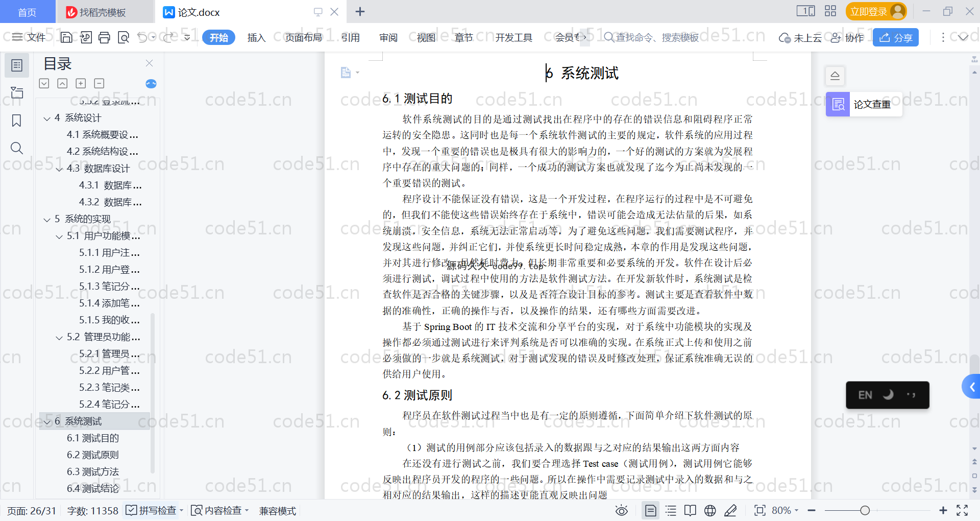Click the fullscreen icon in status bar
The height and width of the screenshot is (521, 980).
[962, 510]
